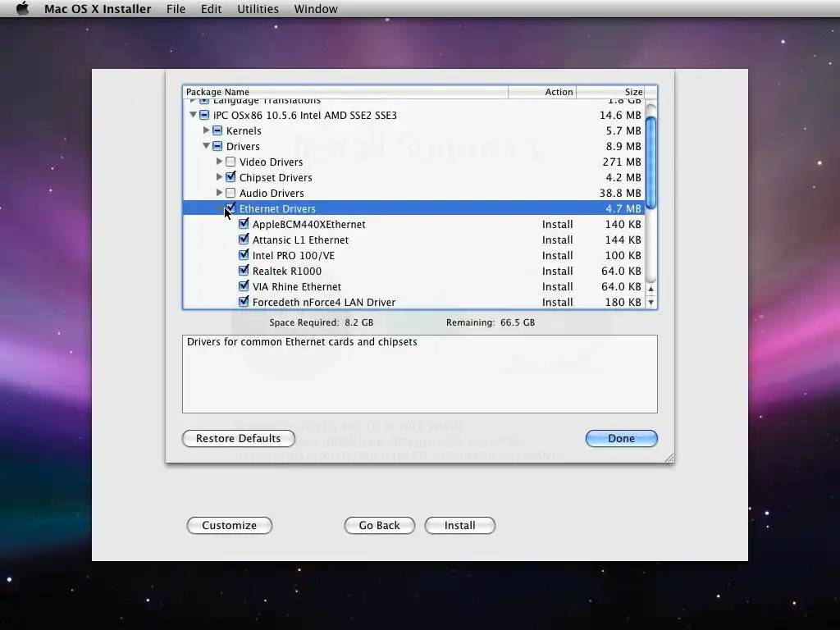Toggle the iPC OSx86 10.5.6 checkbox
This screenshot has height=630, width=840.
click(204, 115)
